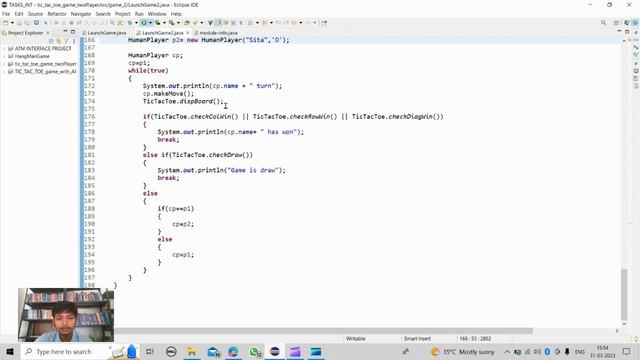Expand ATM INTERFACE PROJECT tree node
Viewport: 640px width, 360px height.
4,49
